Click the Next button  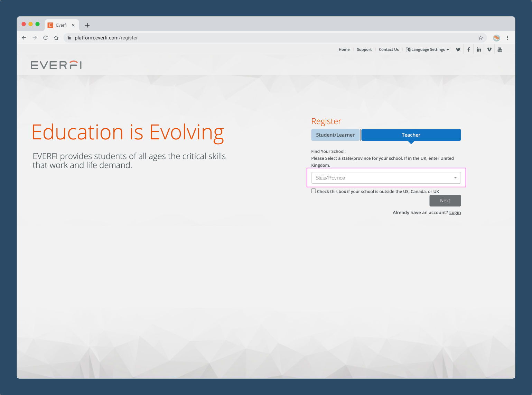(445, 201)
